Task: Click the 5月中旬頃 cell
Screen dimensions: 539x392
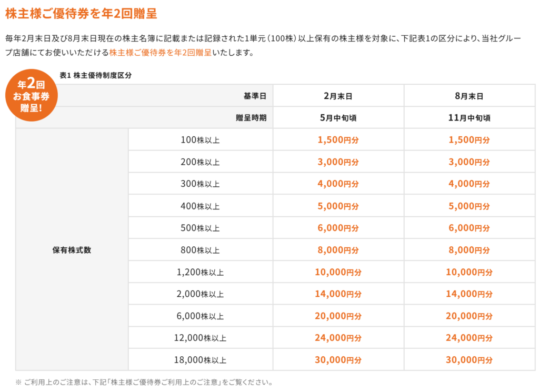Action: (338, 118)
